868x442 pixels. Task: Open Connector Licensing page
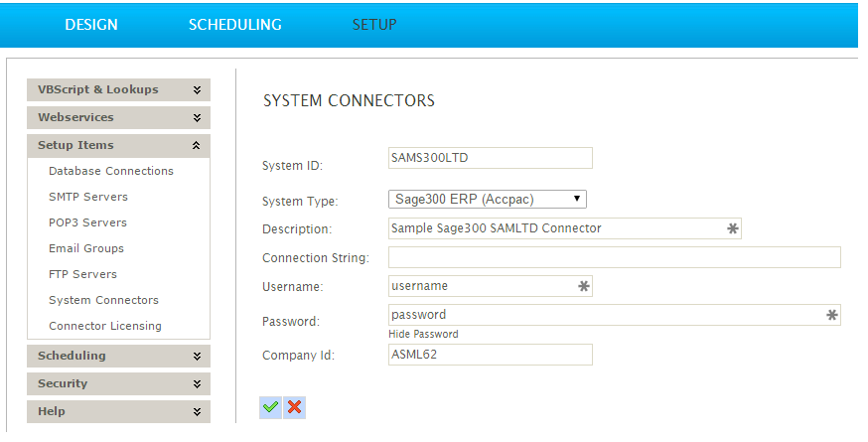tap(105, 326)
